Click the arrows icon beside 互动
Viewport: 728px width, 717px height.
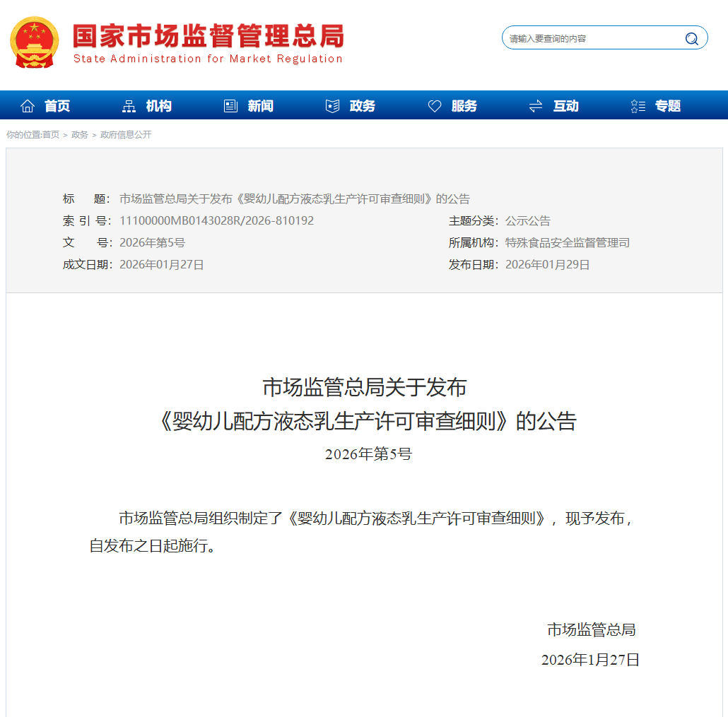coord(536,106)
